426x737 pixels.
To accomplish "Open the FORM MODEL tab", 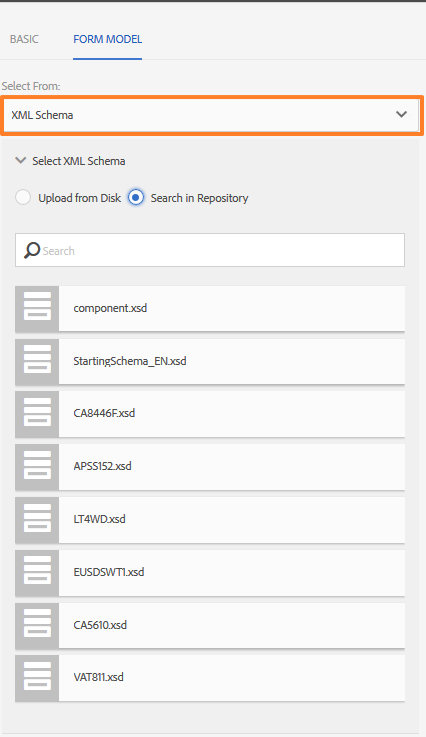I will (x=107, y=39).
